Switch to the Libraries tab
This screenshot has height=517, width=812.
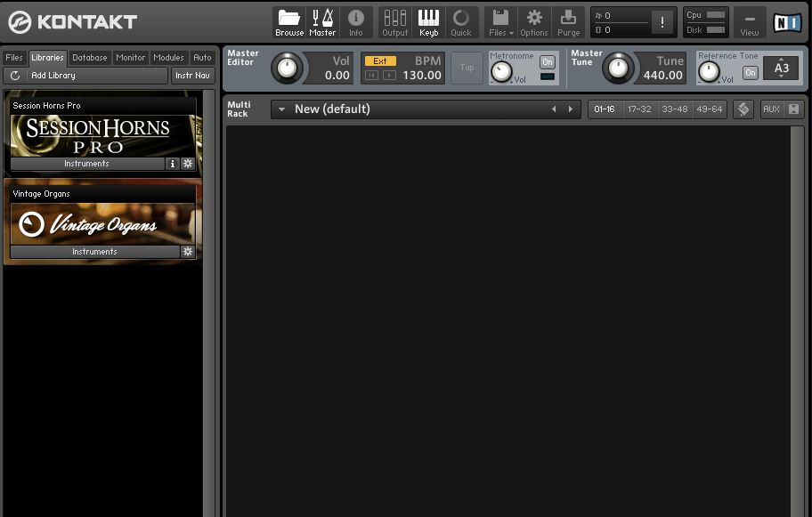47,58
